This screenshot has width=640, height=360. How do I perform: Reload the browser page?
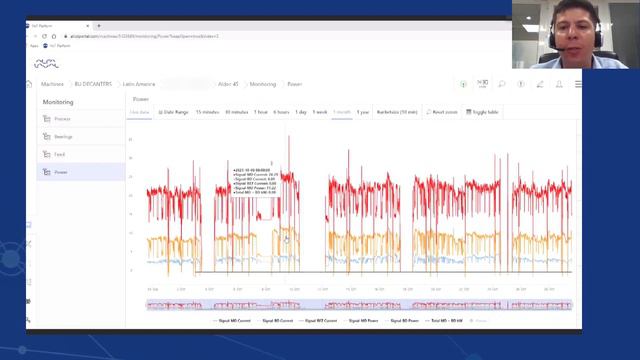[44, 36]
